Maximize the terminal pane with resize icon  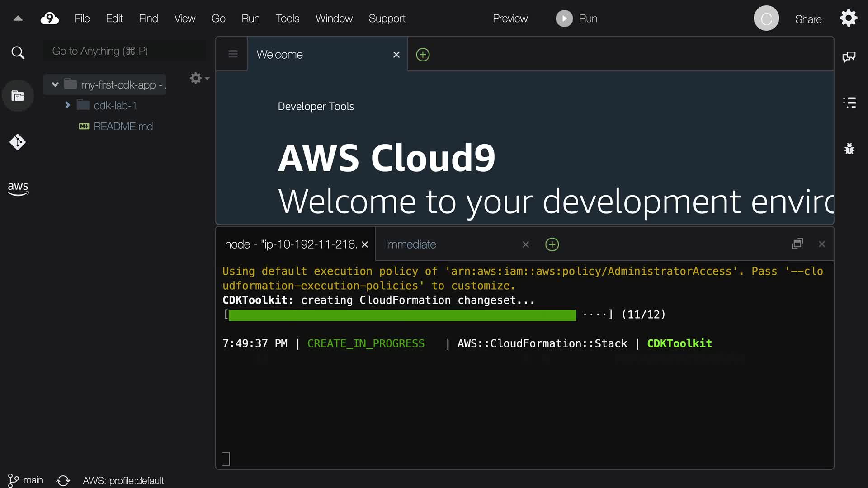click(x=797, y=244)
